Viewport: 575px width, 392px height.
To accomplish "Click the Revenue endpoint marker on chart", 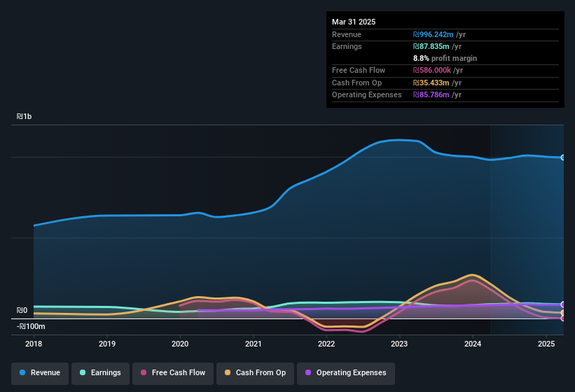I will [563, 157].
